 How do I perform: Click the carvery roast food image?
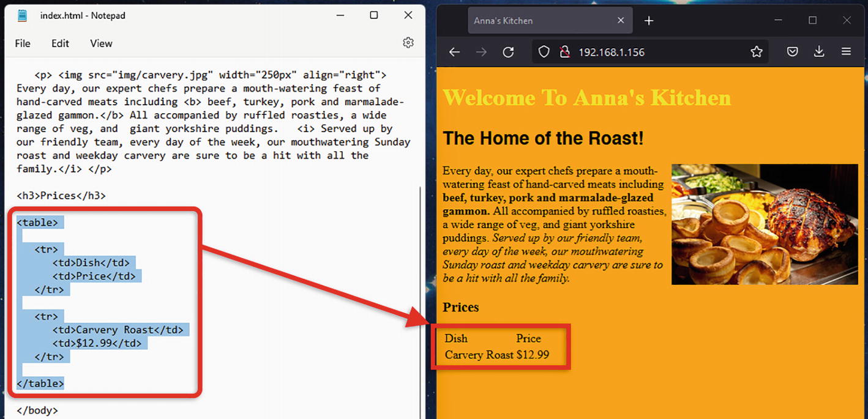(x=765, y=224)
